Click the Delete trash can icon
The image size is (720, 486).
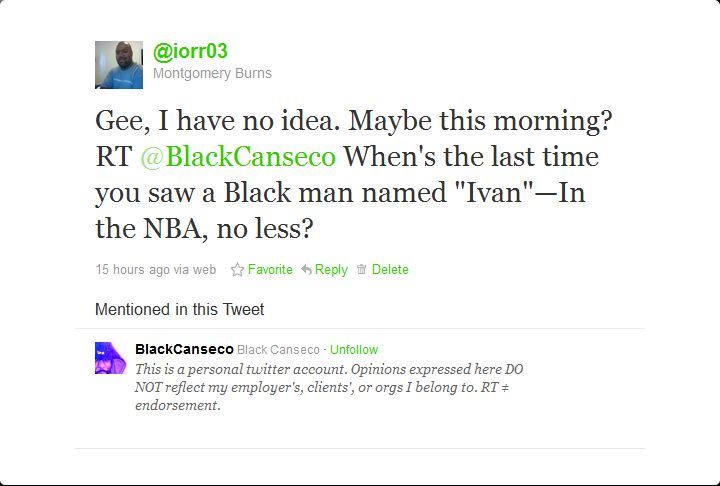[x=362, y=269]
